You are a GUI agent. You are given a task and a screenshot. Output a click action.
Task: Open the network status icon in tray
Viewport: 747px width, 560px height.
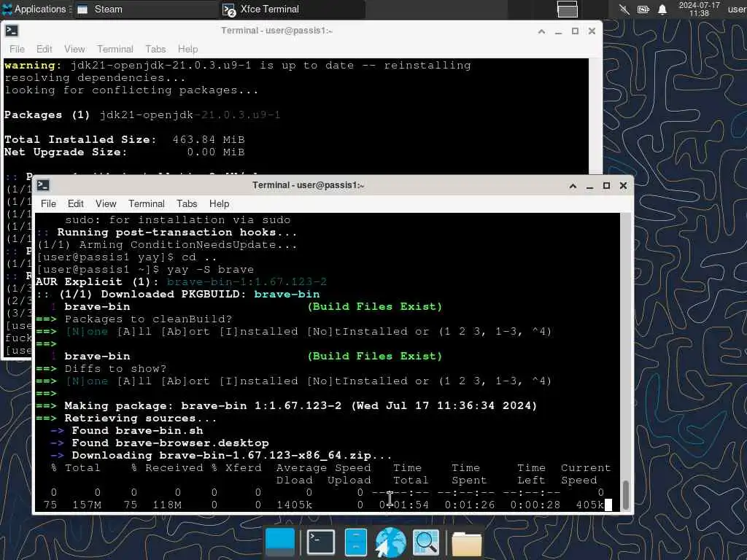click(x=624, y=9)
